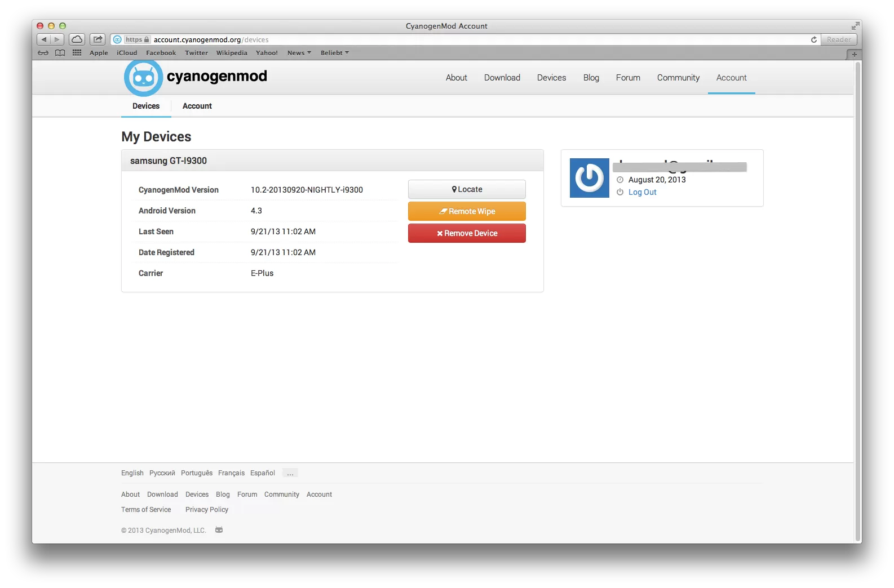Click the E-Plus carrier value
Screen dimensions: 894x588
click(262, 273)
